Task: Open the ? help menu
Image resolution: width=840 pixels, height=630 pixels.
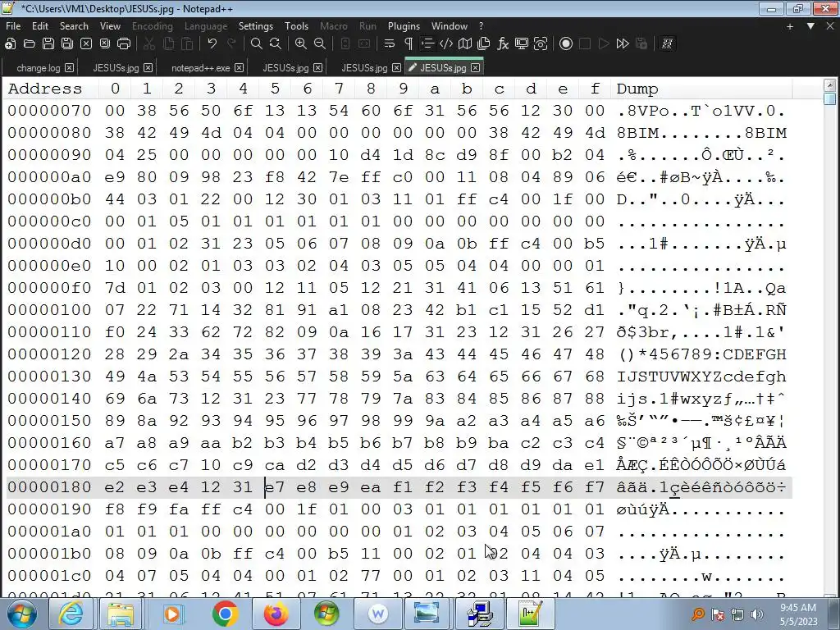Action: [481, 25]
